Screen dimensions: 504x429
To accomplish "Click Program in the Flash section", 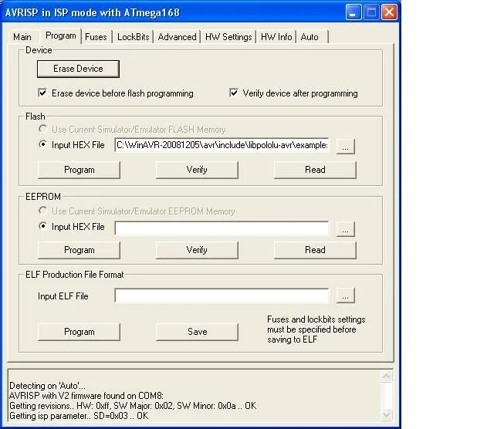I will pos(79,170).
